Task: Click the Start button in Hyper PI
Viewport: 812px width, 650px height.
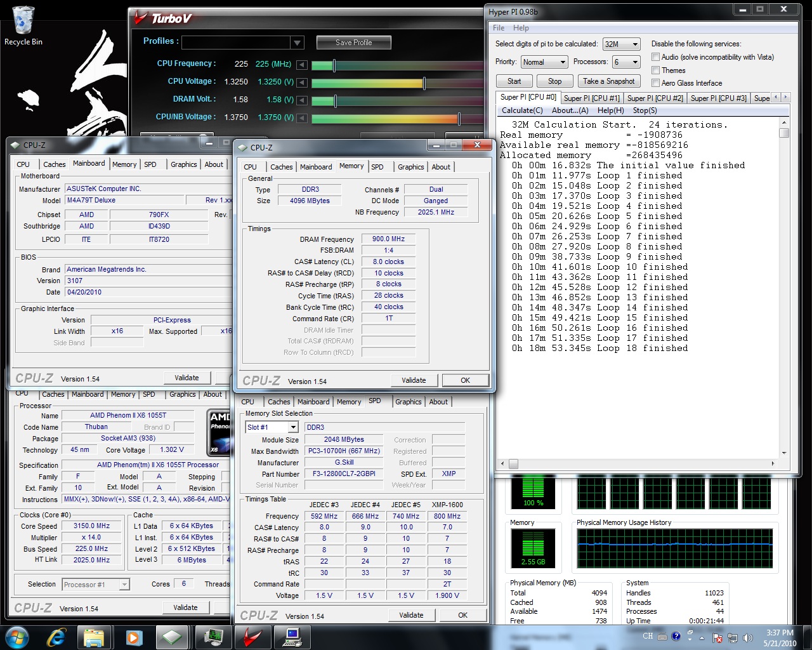Action: tap(514, 81)
